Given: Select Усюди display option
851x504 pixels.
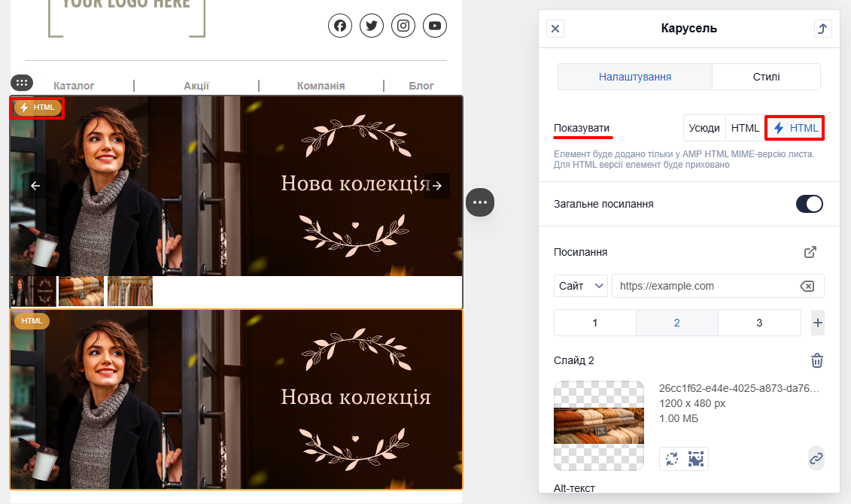Looking at the screenshot, I should [704, 128].
